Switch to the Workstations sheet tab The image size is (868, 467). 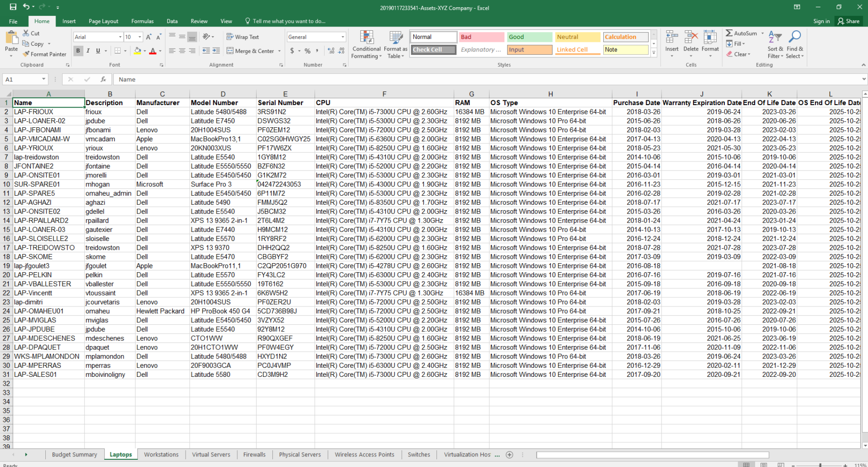[x=161, y=454]
